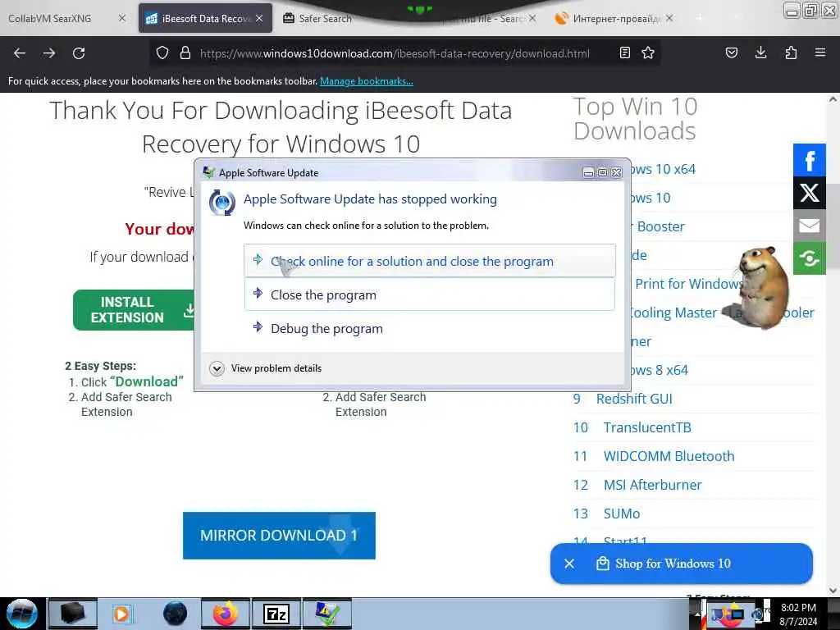Click the page scrollbar down arrow
This screenshot has width=840, height=630.
[833, 590]
